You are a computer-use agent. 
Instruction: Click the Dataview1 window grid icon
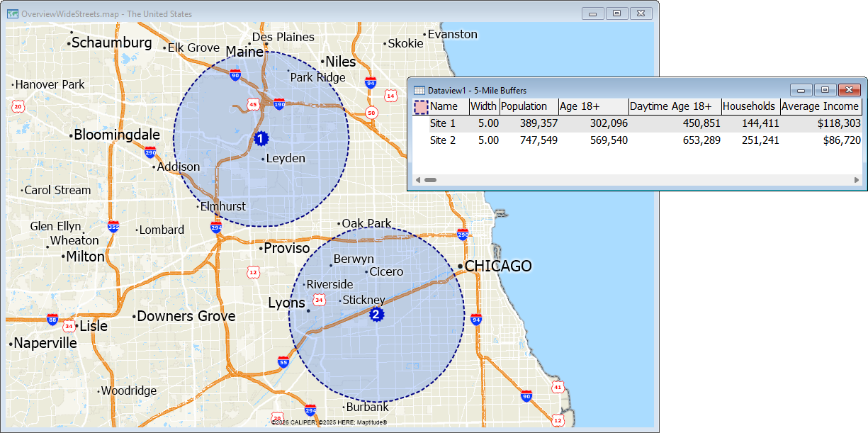pyautogui.click(x=419, y=90)
